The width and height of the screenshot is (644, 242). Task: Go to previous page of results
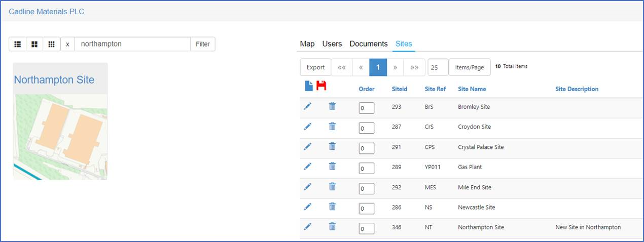[361, 67]
